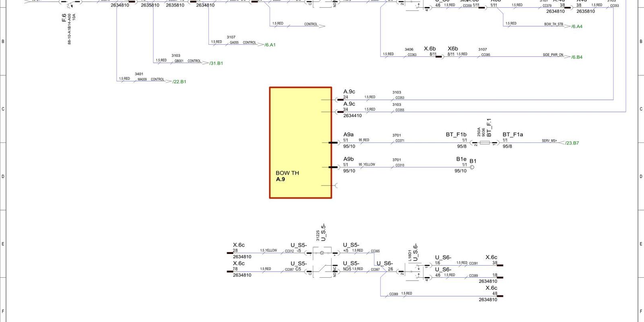Image resolution: width=644 pixels, height=322 pixels.
Task: Click the A9b connector pin on BOW TH
Action: (x=334, y=167)
